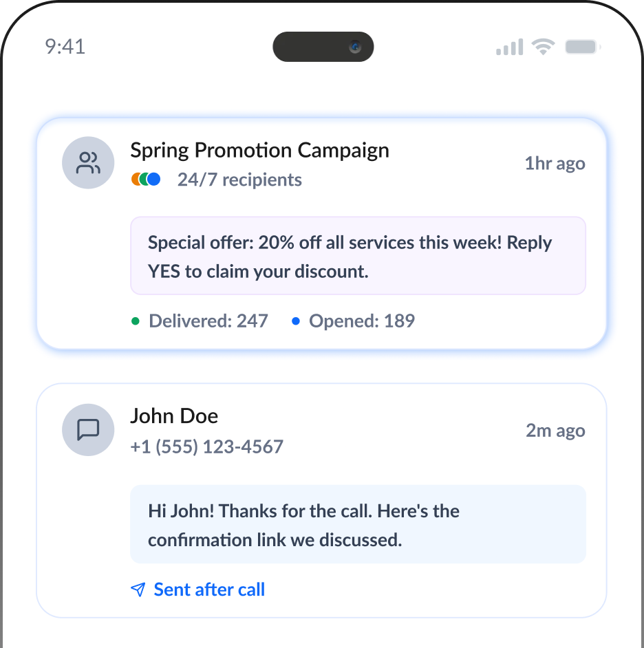644x648 pixels.
Task: Tap the battery status icon
Action: click(583, 47)
